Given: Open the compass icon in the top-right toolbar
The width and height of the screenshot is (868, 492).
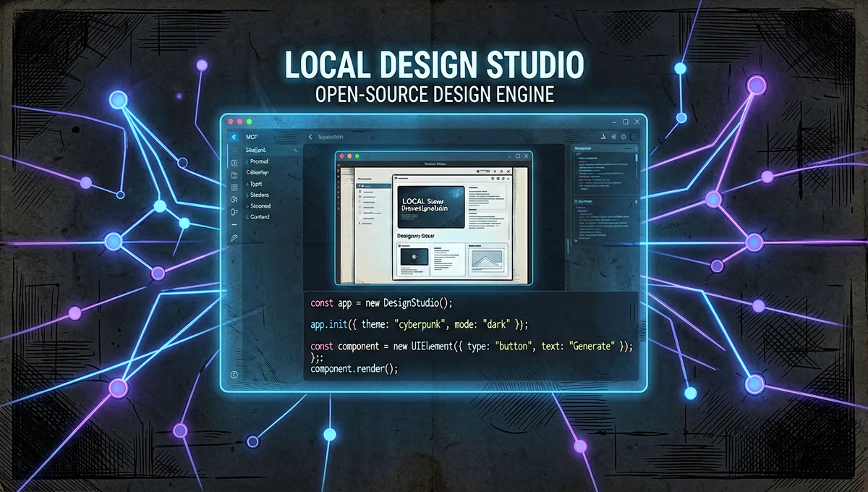Looking at the screenshot, I should coord(613,136).
